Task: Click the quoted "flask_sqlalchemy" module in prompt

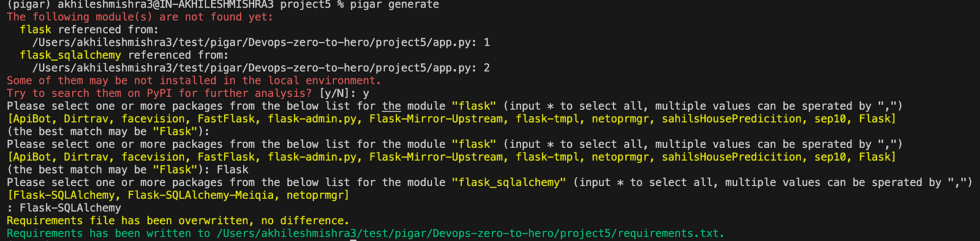Action: (509, 183)
